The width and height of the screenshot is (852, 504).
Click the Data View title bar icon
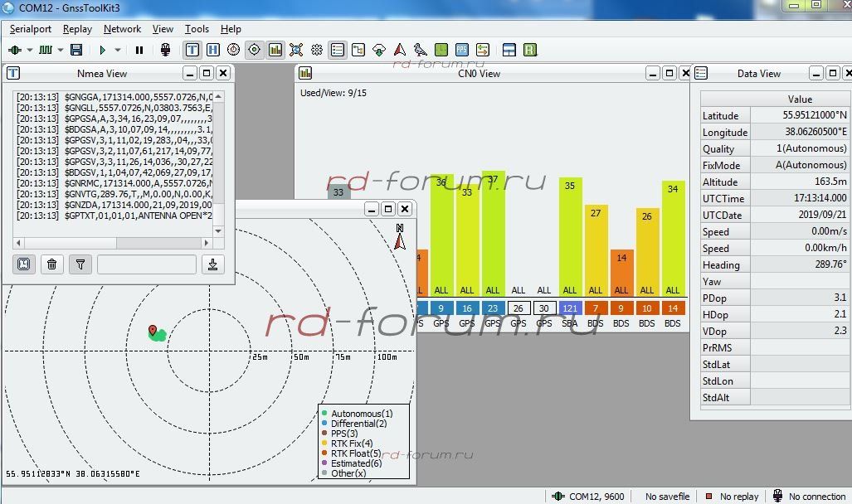coord(701,73)
